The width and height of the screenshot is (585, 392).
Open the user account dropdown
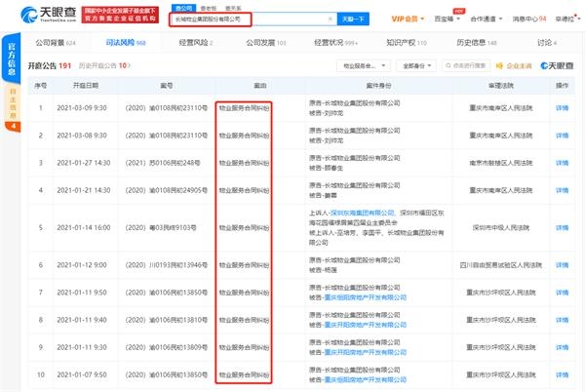coord(567,19)
